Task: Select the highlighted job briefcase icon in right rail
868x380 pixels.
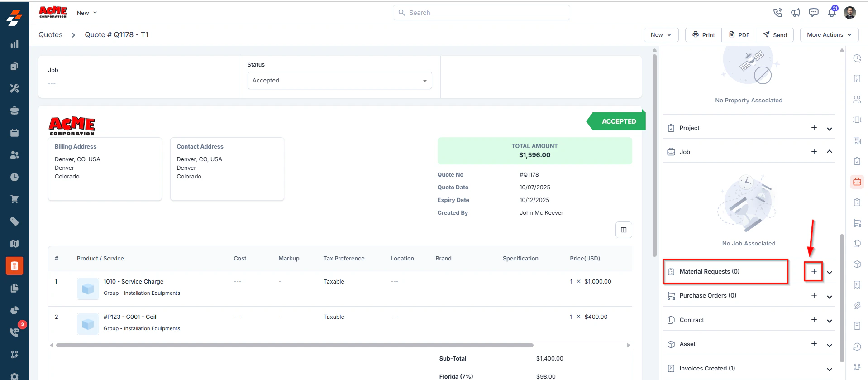Action: [x=857, y=182]
